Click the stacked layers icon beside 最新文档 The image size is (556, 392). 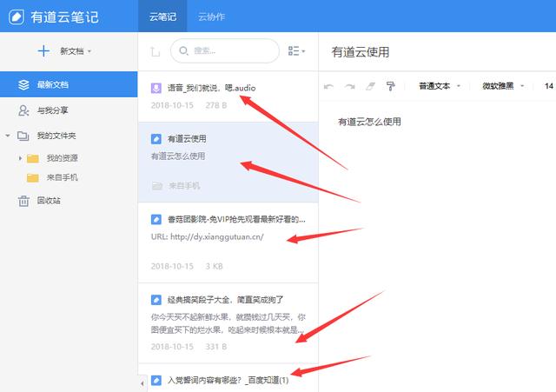(23, 85)
